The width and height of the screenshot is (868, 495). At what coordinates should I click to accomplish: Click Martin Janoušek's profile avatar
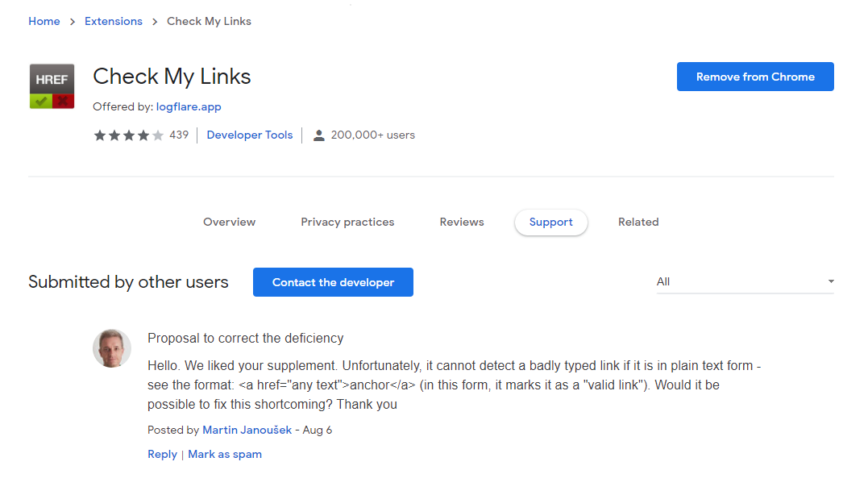coord(111,348)
